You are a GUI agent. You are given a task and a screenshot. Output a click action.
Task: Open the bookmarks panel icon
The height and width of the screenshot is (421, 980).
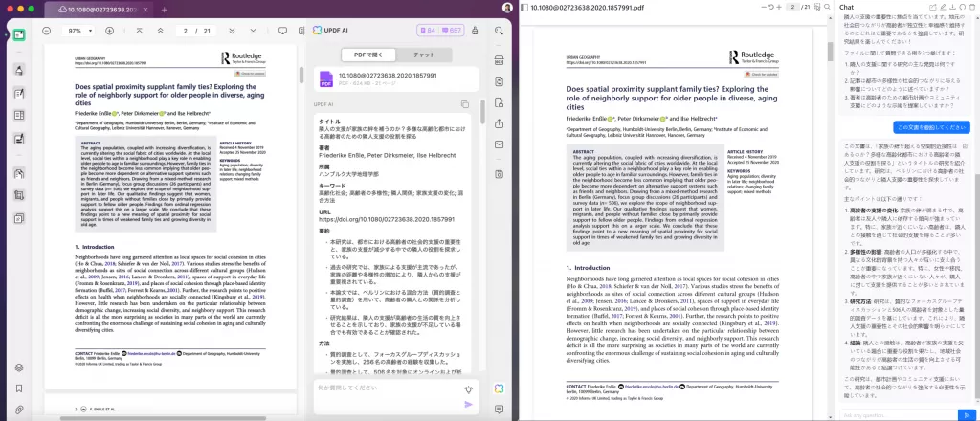(19, 388)
